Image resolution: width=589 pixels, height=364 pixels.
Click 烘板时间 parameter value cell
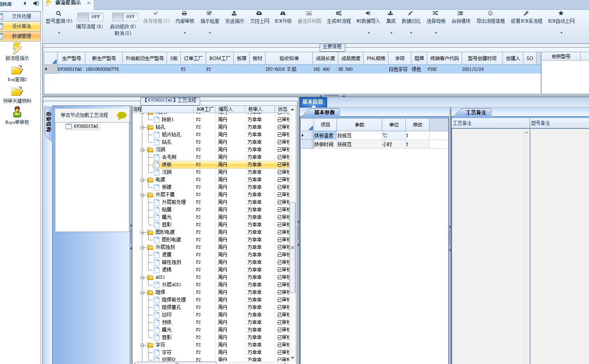coord(359,145)
